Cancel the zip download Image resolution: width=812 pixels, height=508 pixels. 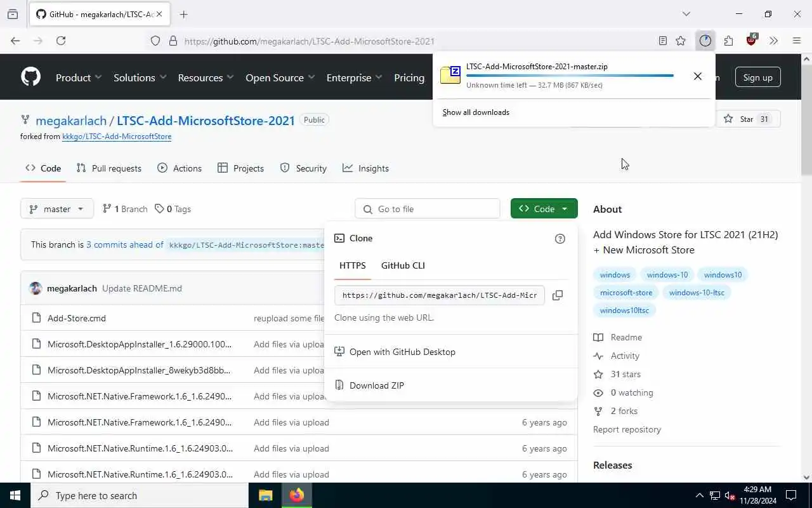click(x=697, y=76)
